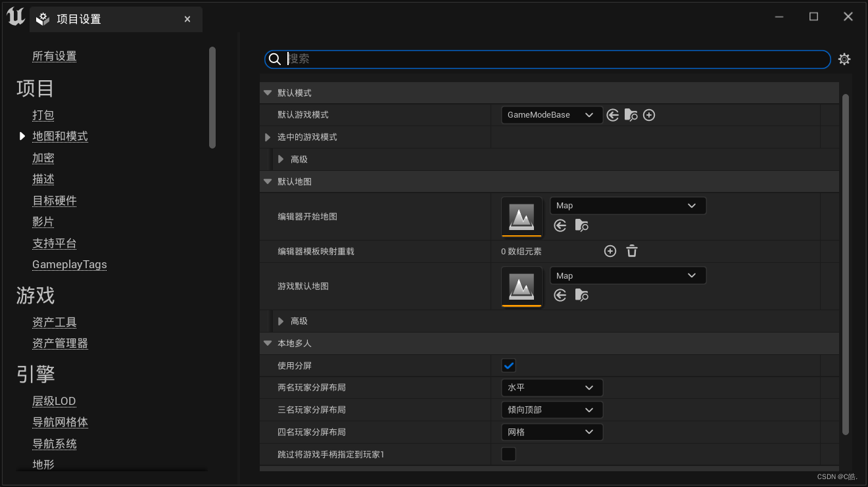Image resolution: width=868 pixels, height=487 pixels.
Task: Click the 0 数组元素 value text
Action: click(x=521, y=252)
